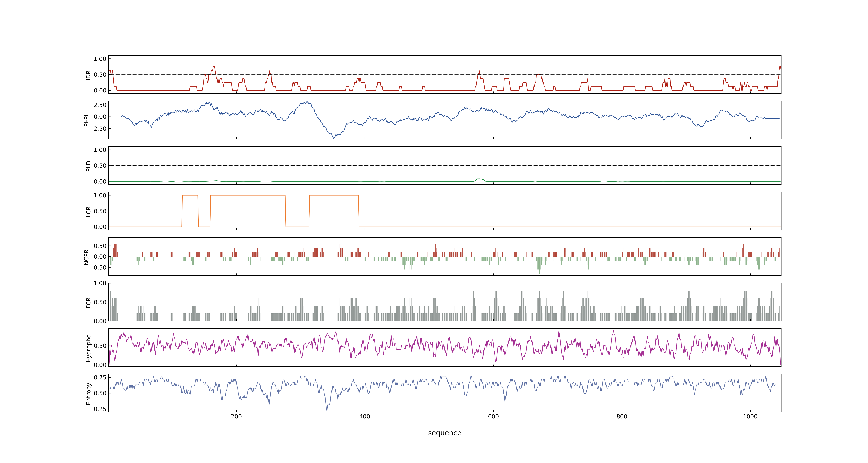
Task: Click the 400 x-axis tick label
Action: [365, 416]
